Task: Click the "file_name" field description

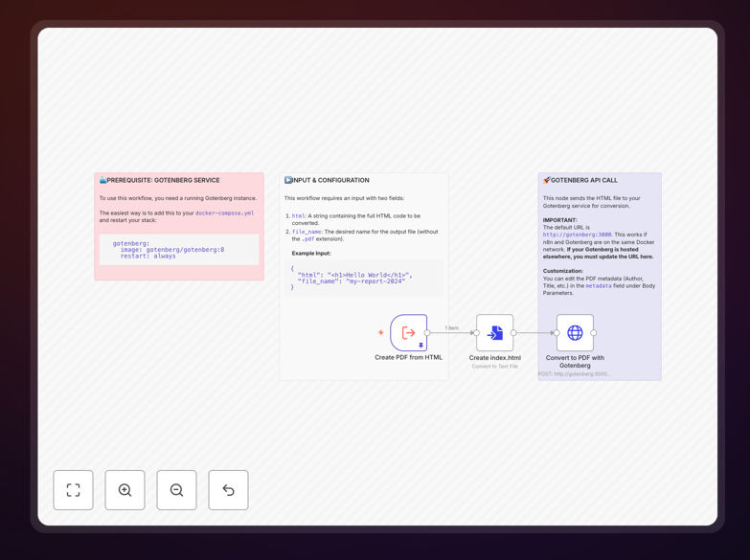Action: point(365,235)
